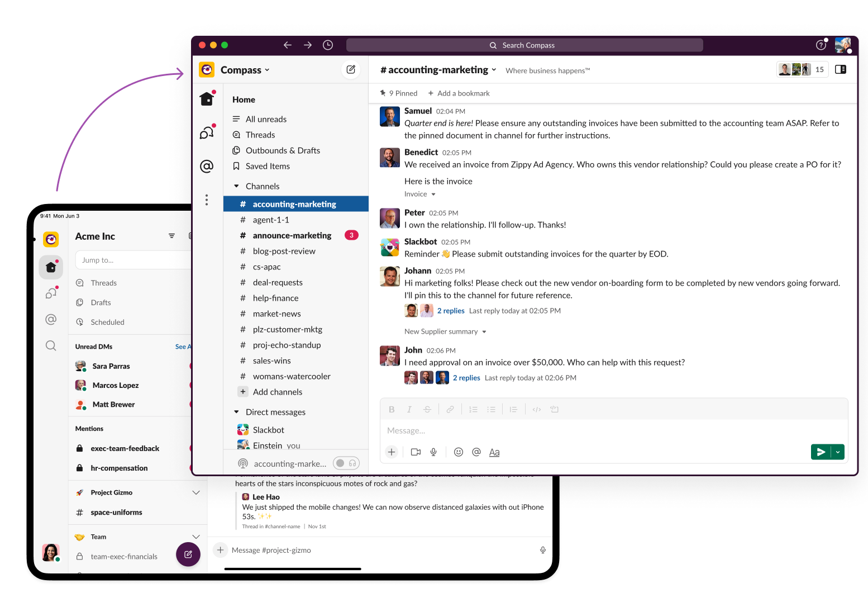Open the Help menu via the question mark icon
The image size is (868, 607).
pos(821,45)
